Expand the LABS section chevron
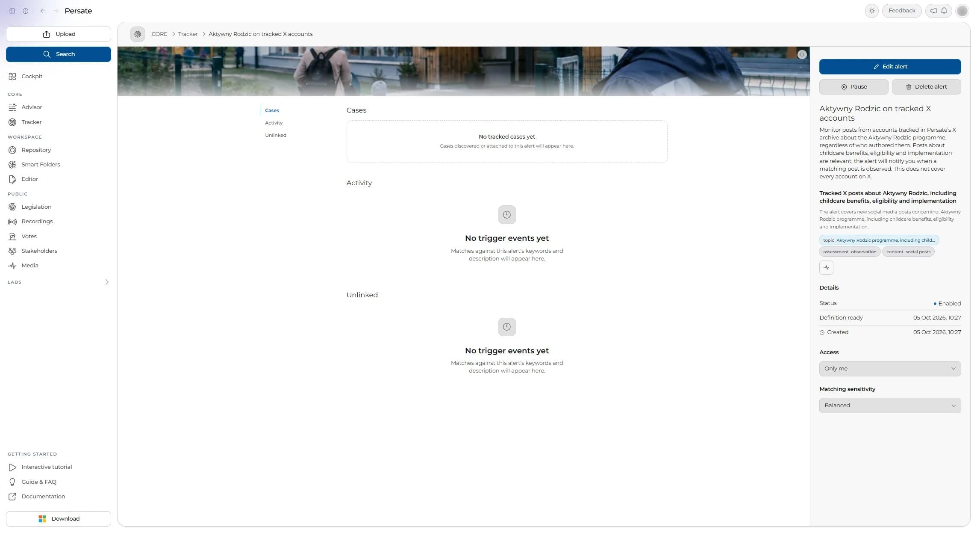 (x=107, y=282)
